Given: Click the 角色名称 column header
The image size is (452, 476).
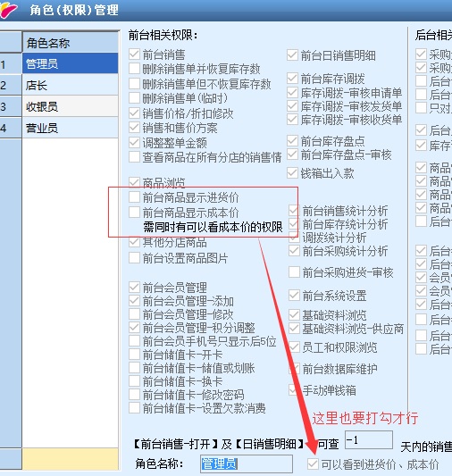Looking at the screenshot, I should coord(70,43).
